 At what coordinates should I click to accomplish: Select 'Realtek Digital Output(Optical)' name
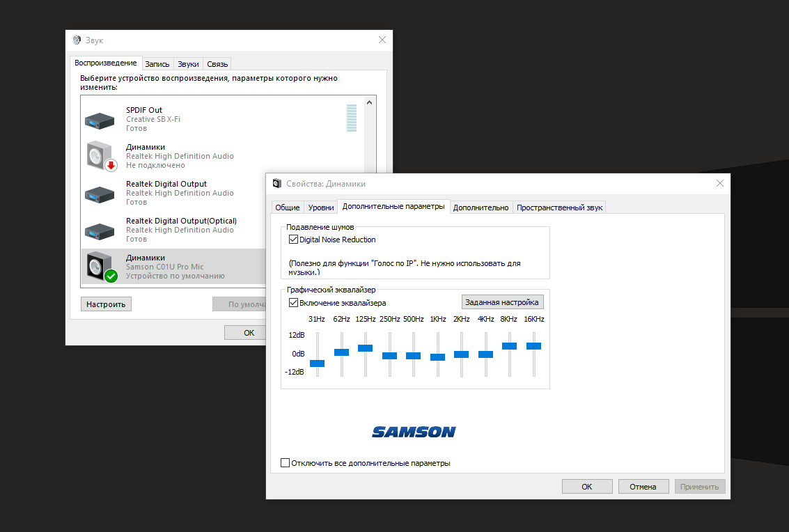coord(181,221)
